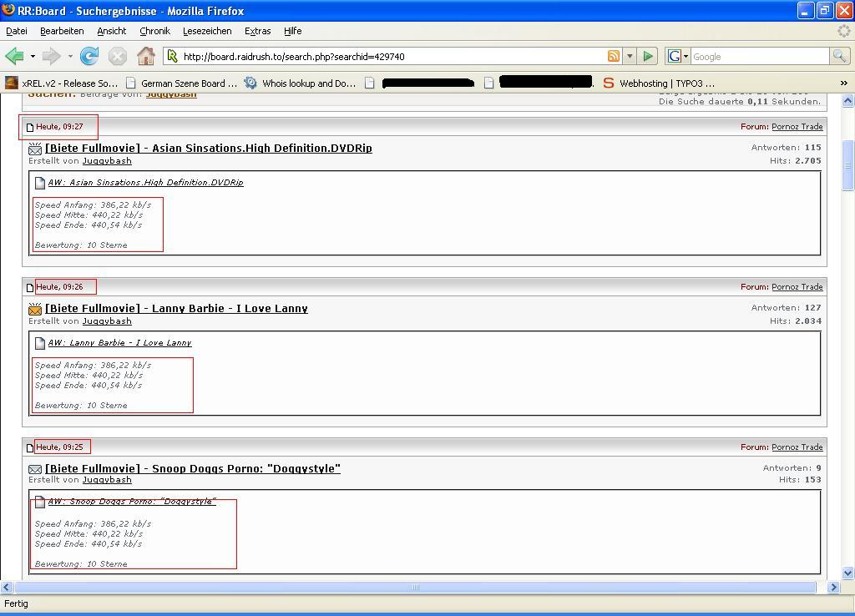855x616 pixels.
Task: Click the vertical scrollbar up arrow
Action: [x=848, y=100]
